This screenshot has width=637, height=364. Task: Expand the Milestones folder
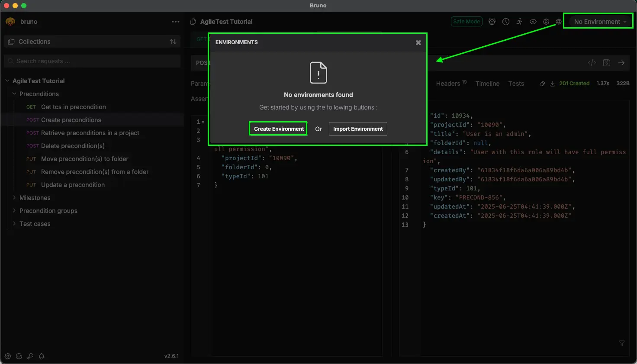(x=14, y=198)
